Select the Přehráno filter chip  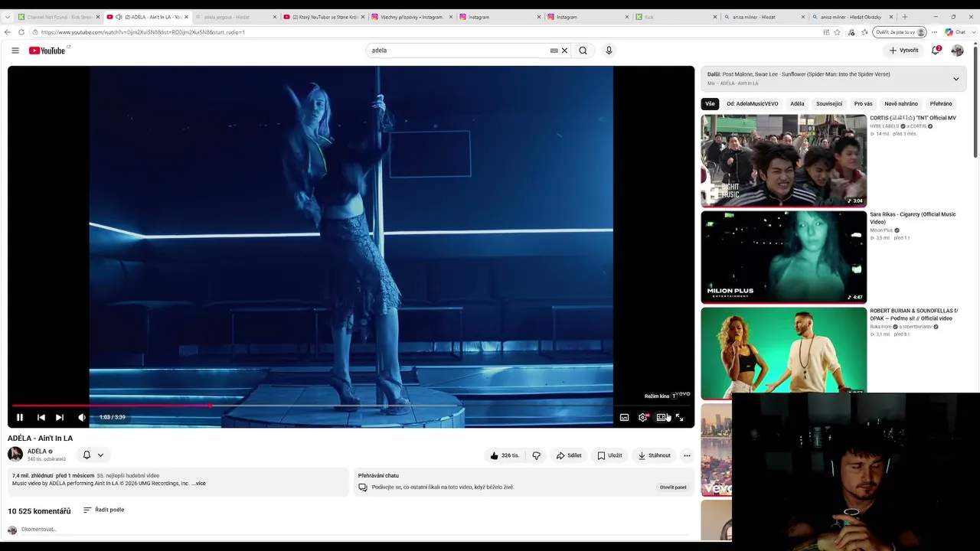point(941,104)
